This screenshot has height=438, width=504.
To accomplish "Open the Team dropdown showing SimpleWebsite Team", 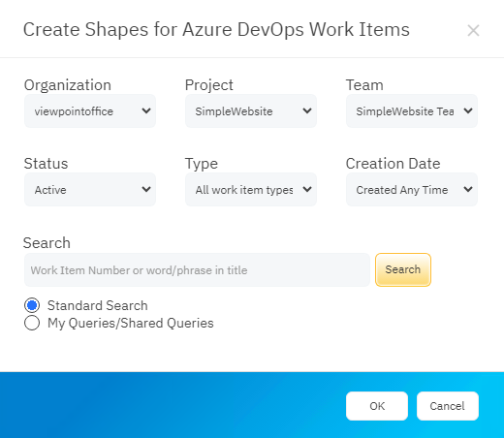I will click(x=412, y=111).
